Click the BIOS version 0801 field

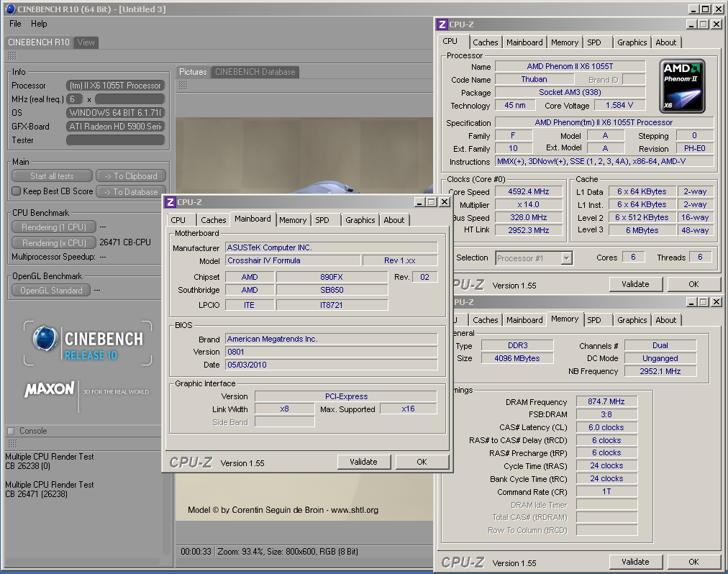[x=332, y=352]
